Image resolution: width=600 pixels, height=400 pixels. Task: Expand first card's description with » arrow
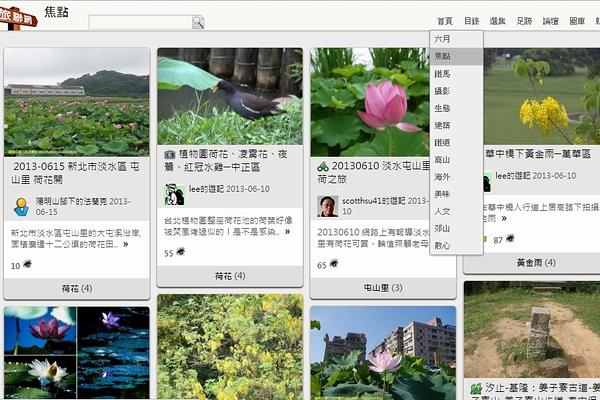[126, 243]
